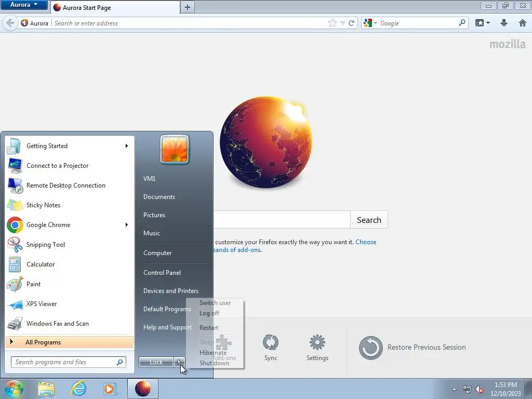Reload the page with refresh icon
The width and height of the screenshot is (532, 399).
coord(352,23)
